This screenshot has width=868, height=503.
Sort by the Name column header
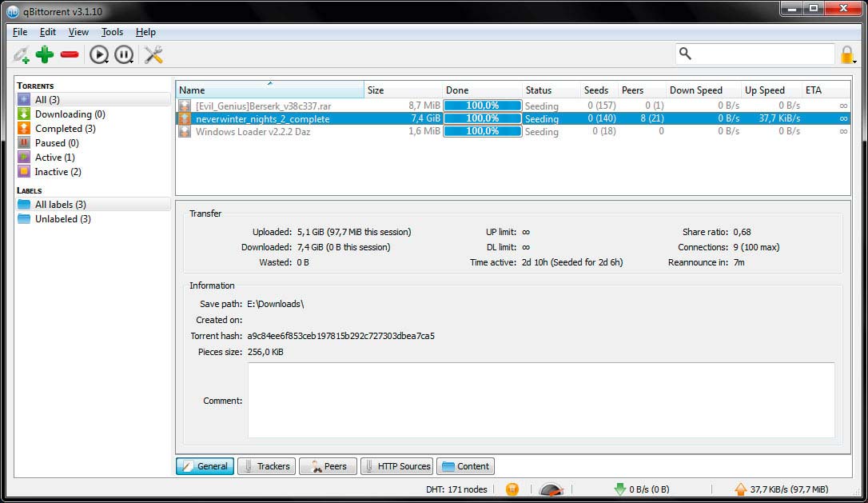(270, 90)
